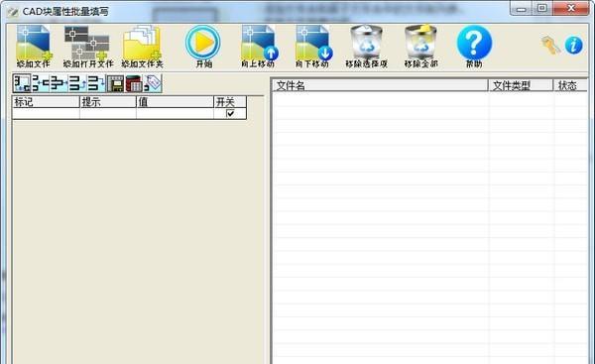
Task: Click the 状态 column header
Action: coord(571,85)
